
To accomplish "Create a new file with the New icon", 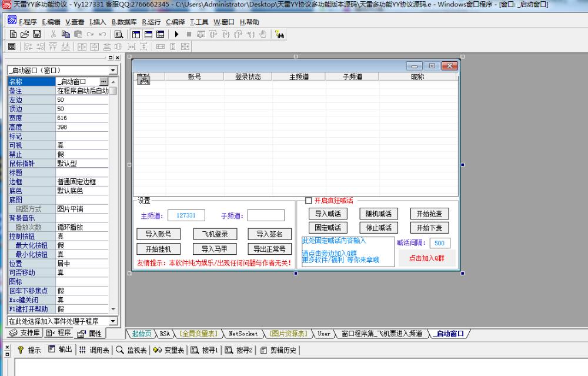I will click(12, 34).
